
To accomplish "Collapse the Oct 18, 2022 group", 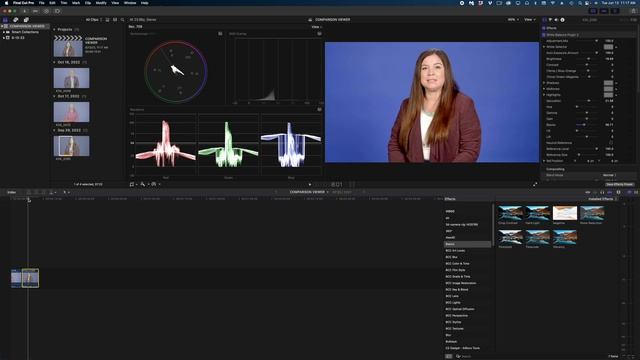I will point(54,62).
